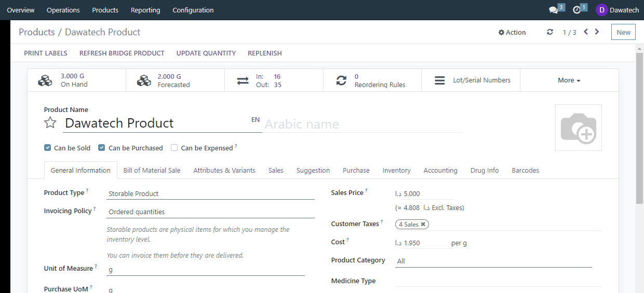The image size is (644, 293).
Task: Open the Configuration menu
Action: (193, 10)
